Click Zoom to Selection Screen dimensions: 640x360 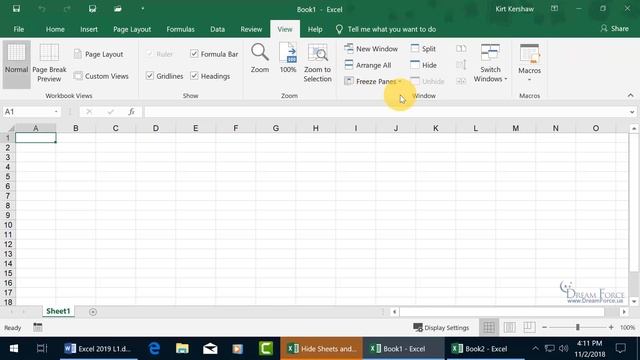point(318,63)
